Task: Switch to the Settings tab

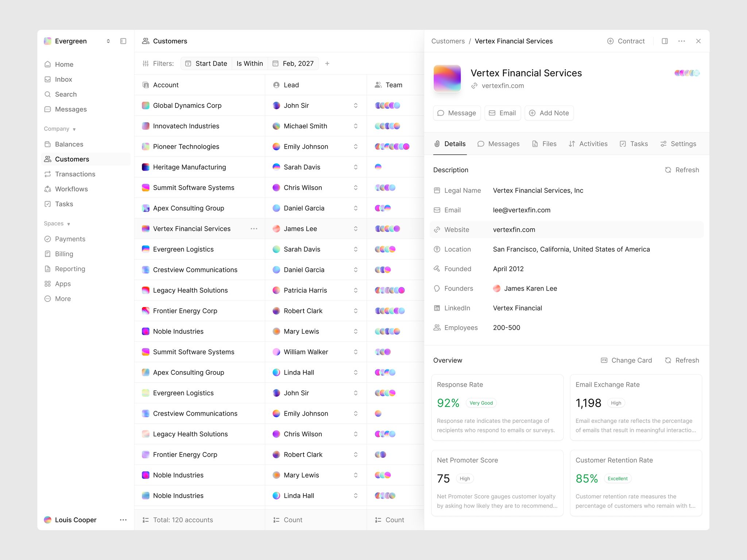Action: pos(678,144)
